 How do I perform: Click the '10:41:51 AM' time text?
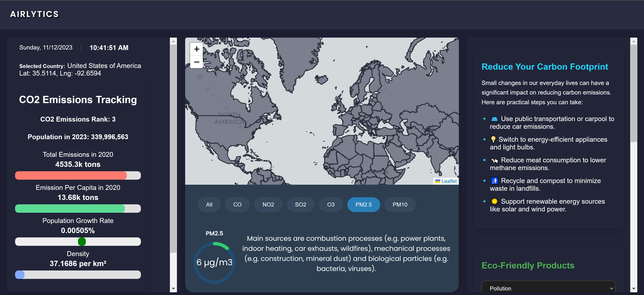[109, 48]
